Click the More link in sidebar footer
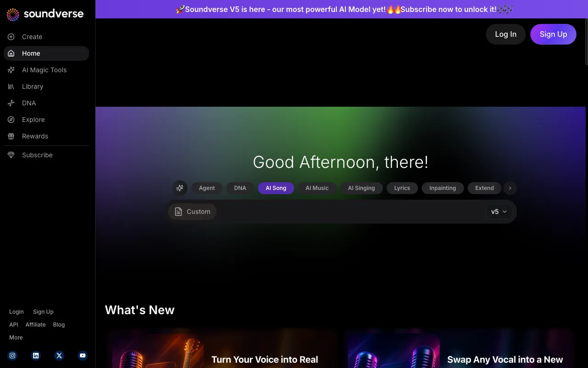The height and width of the screenshot is (368, 588). click(16, 338)
